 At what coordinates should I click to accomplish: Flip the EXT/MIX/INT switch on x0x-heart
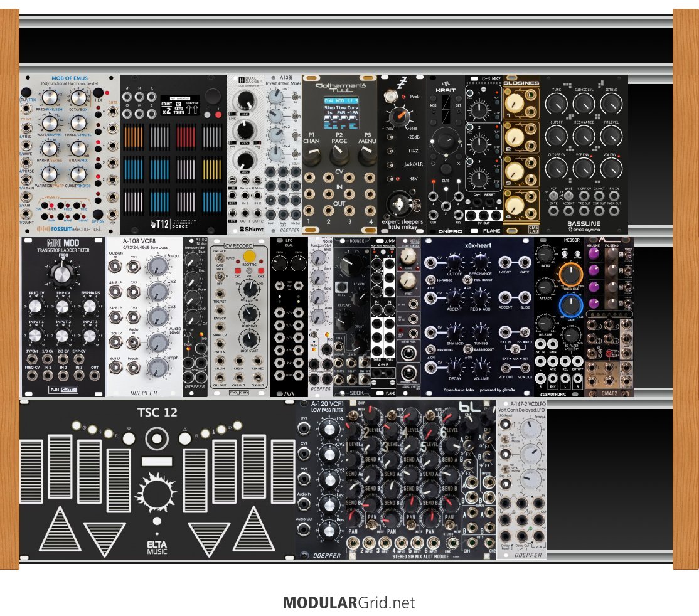pos(515,349)
